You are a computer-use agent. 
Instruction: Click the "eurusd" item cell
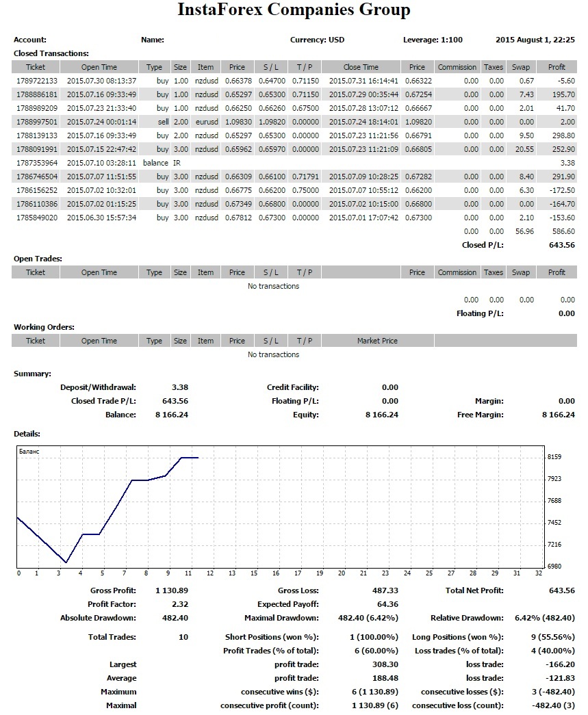click(207, 122)
